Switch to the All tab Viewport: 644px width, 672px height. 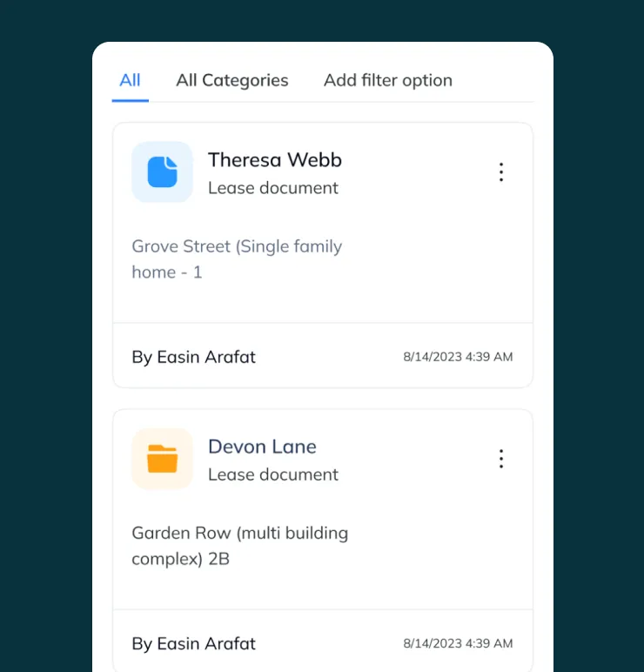(x=130, y=80)
